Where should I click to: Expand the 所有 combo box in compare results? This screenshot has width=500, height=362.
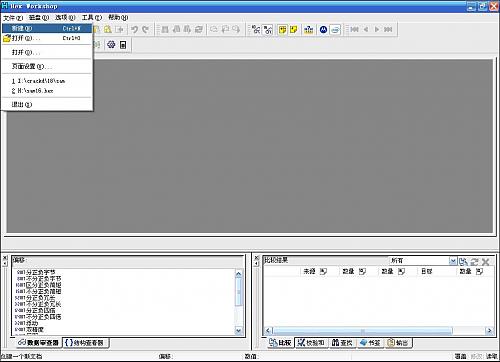pos(453,261)
